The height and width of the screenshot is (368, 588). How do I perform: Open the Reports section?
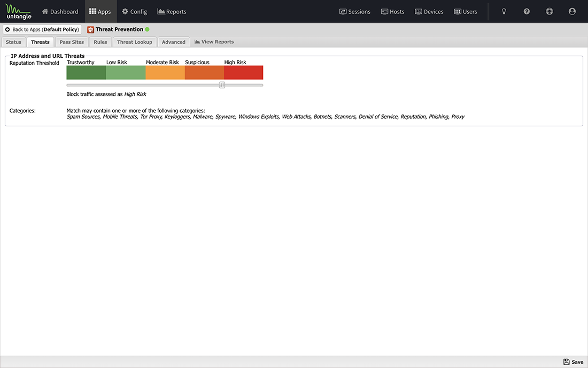tap(172, 12)
